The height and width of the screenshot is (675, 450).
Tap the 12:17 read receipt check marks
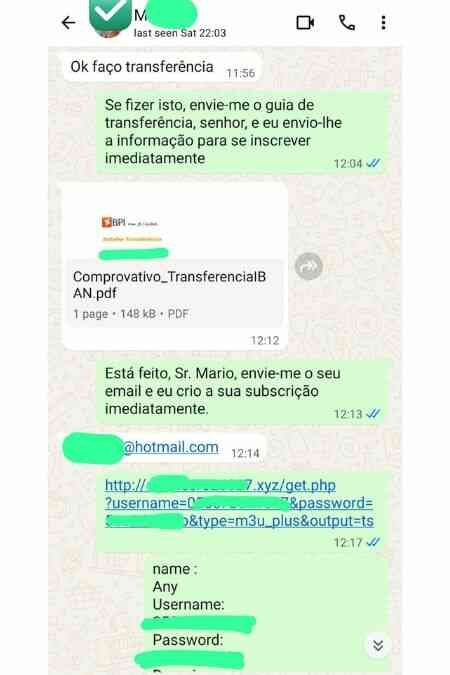(x=373, y=542)
